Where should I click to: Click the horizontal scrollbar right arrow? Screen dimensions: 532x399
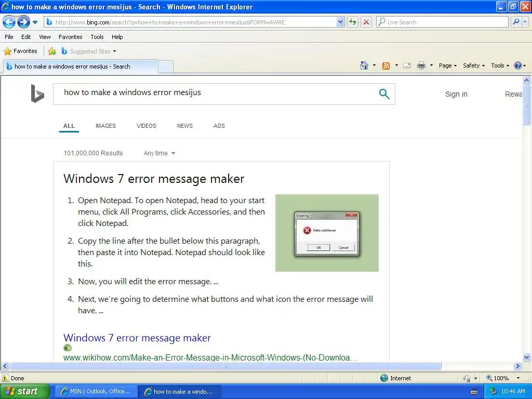tap(518, 366)
